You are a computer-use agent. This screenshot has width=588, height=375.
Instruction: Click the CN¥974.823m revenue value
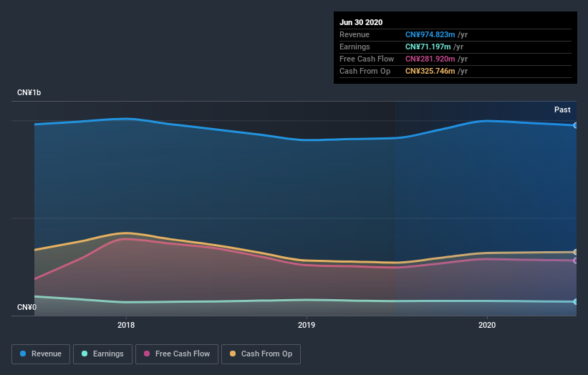pos(430,34)
